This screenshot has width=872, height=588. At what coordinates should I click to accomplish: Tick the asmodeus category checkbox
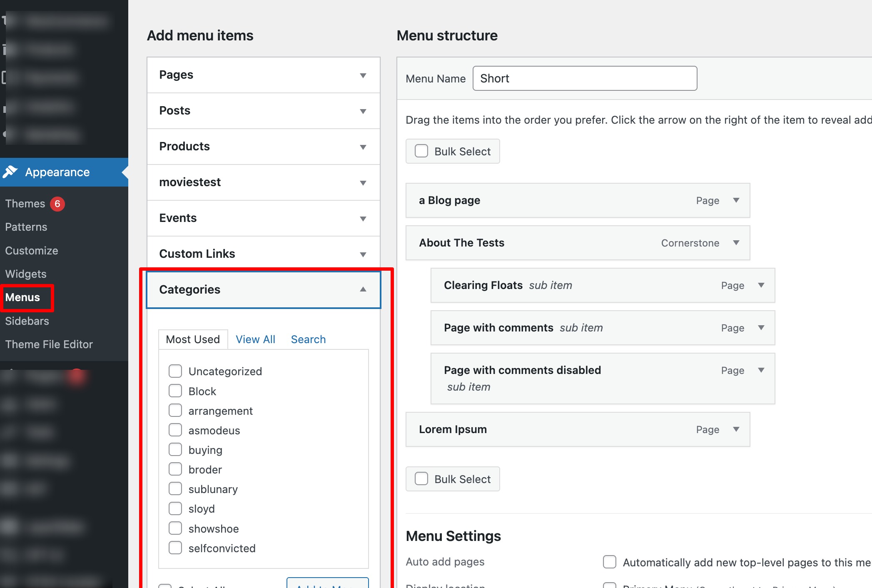[175, 430]
